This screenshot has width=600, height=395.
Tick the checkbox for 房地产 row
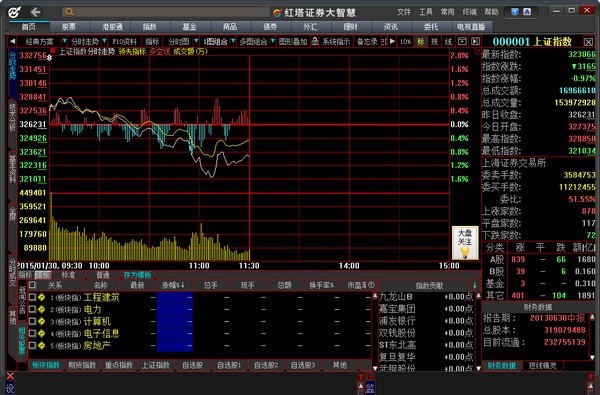(x=33, y=346)
